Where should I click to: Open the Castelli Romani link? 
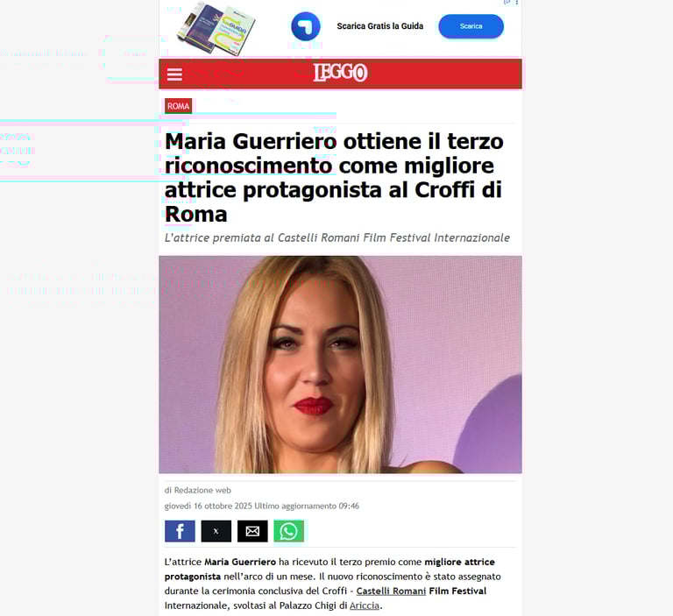click(391, 591)
